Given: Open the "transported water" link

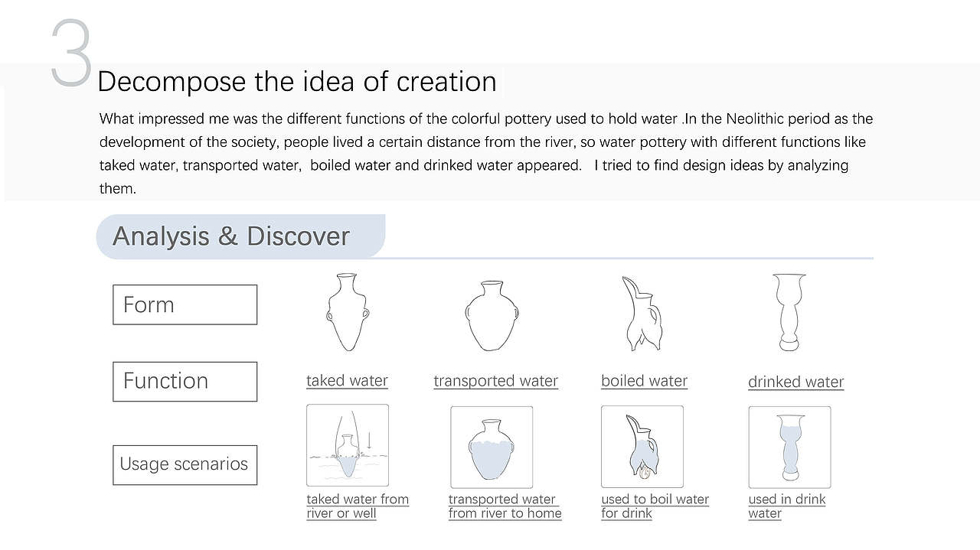Looking at the screenshot, I should [495, 381].
